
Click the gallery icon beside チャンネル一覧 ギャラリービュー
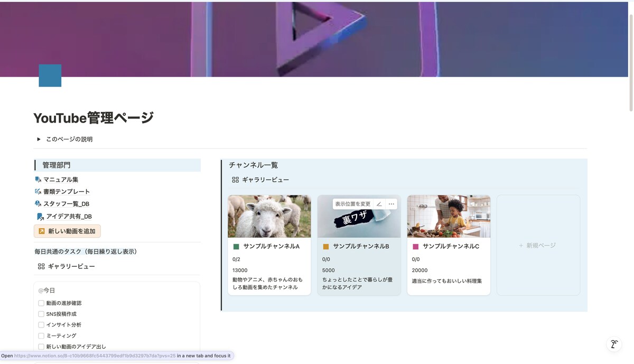236,180
